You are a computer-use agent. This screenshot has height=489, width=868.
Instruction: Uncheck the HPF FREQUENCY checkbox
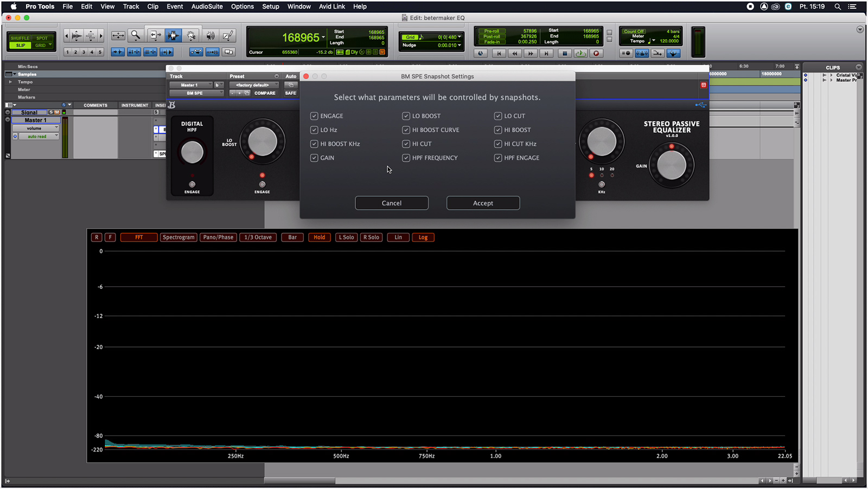click(406, 158)
